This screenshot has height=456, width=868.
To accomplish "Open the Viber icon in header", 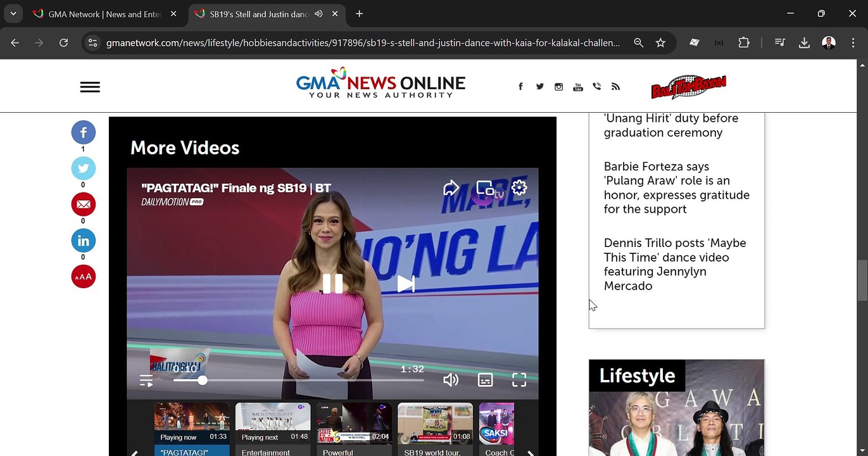I will [596, 87].
